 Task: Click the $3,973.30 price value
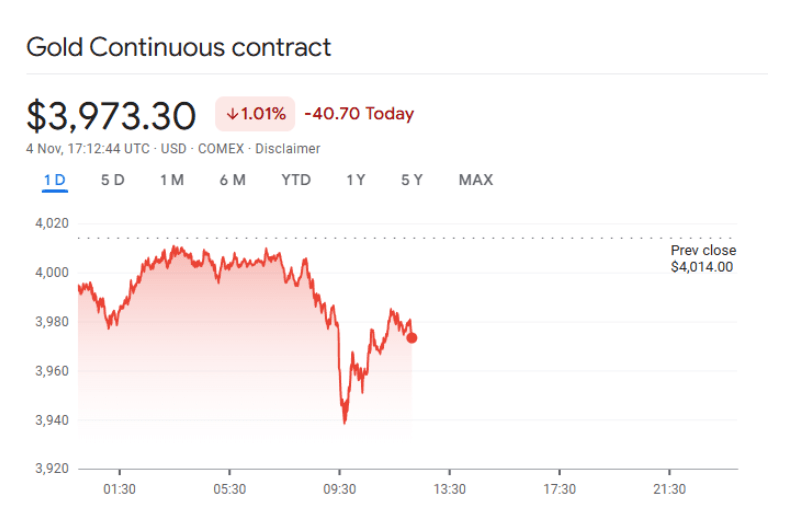coord(111,116)
